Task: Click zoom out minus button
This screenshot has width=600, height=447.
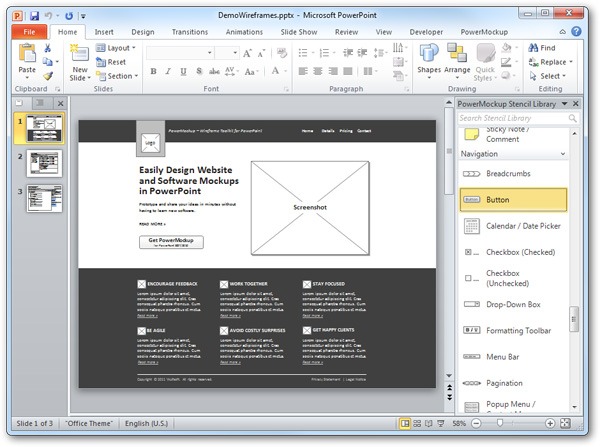Action: click(x=476, y=423)
